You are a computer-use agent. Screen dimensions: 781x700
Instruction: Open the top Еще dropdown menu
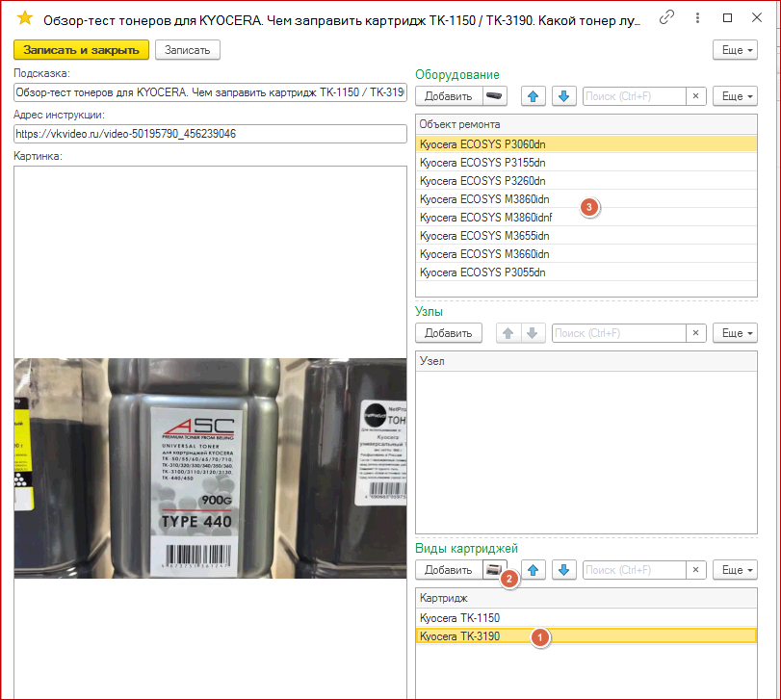(x=735, y=50)
